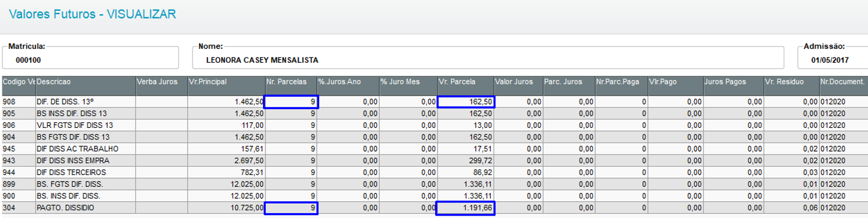The width and height of the screenshot is (868, 218).
Task: Click the Vr. Residuo column header
Action: click(x=791, y=85)
